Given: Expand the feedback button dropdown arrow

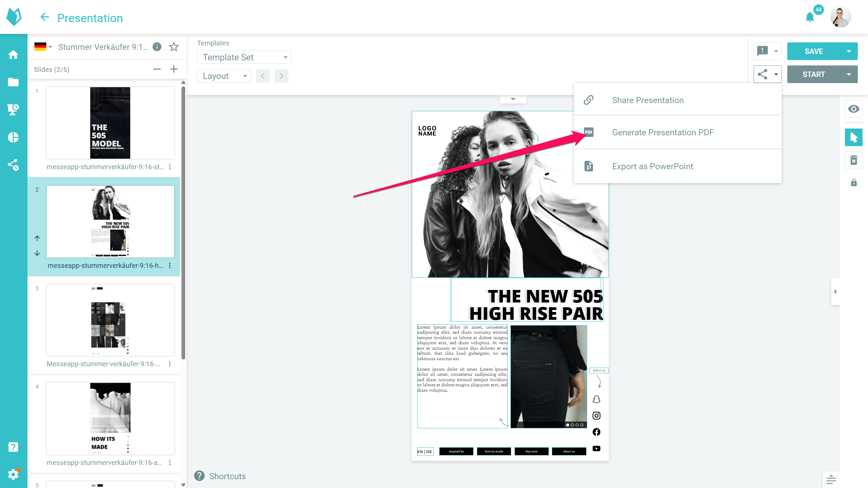Looking at the screenshot, I should [776, 51].
